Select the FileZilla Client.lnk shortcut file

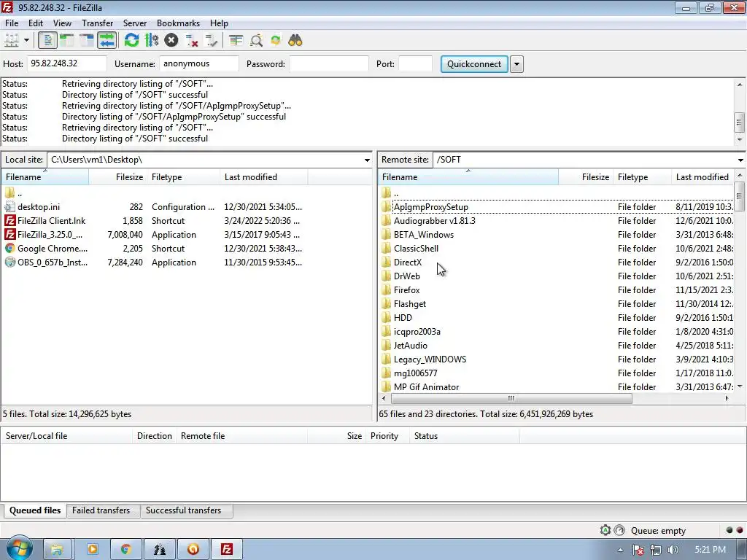pos(52,221)
